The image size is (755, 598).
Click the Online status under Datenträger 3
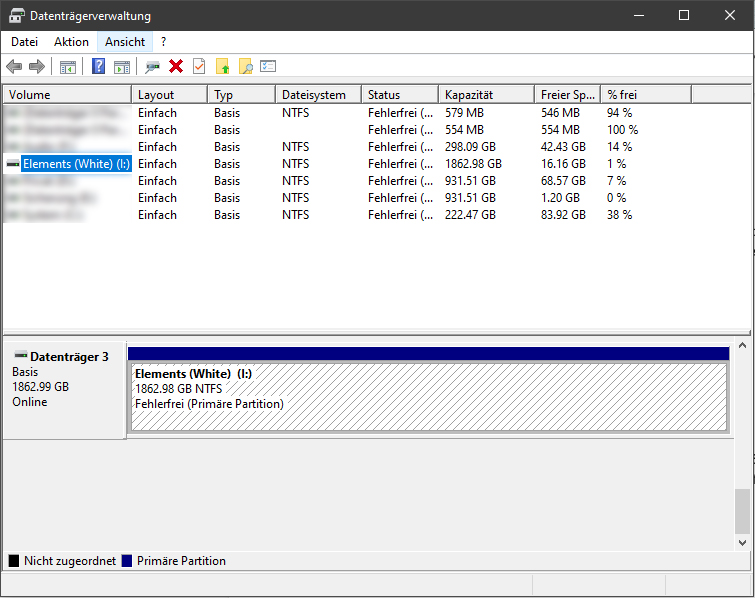coord(30,402)
